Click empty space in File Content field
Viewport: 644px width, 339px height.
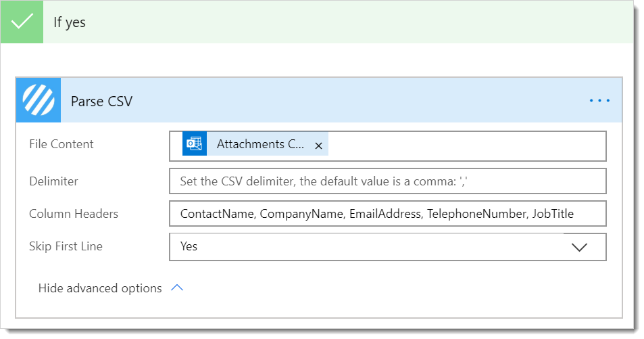pyautogui.click(x=466, y=146)
